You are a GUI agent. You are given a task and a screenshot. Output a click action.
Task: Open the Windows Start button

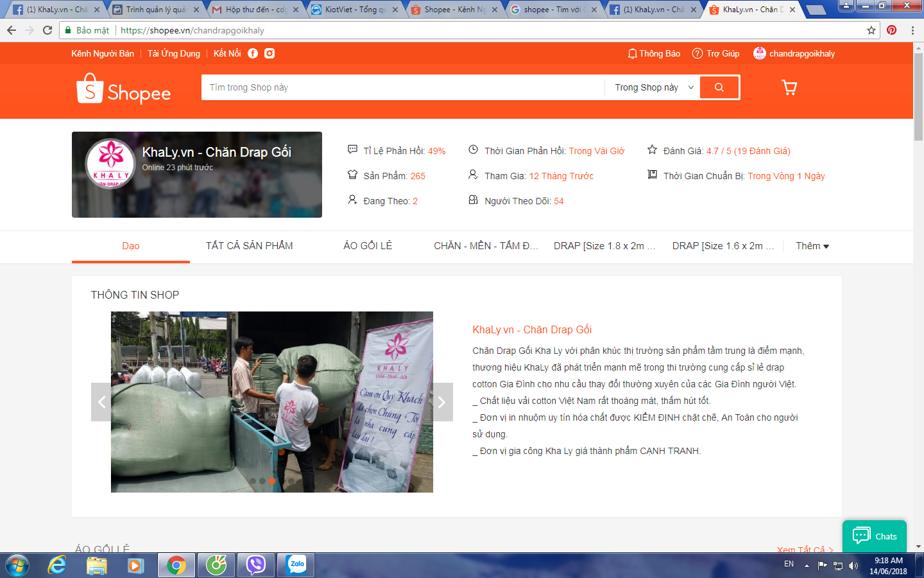[17, 565]
